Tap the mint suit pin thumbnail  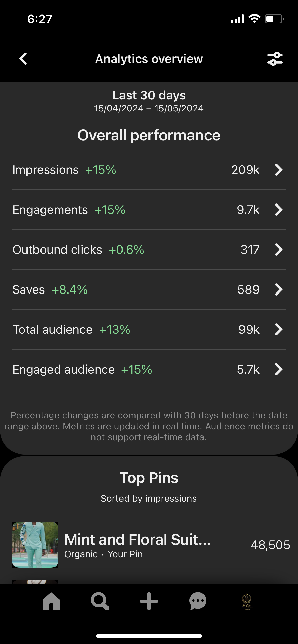pos(35,545)
